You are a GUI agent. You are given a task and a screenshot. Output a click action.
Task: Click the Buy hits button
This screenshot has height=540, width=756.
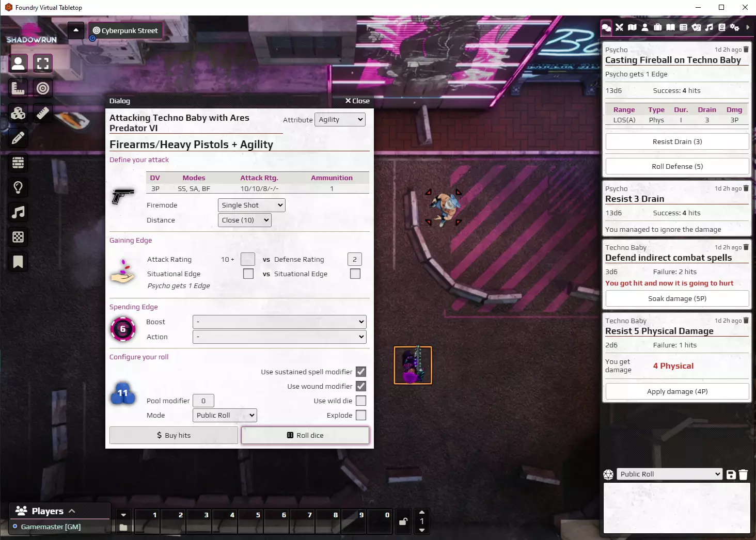click(x=174, y=435)
